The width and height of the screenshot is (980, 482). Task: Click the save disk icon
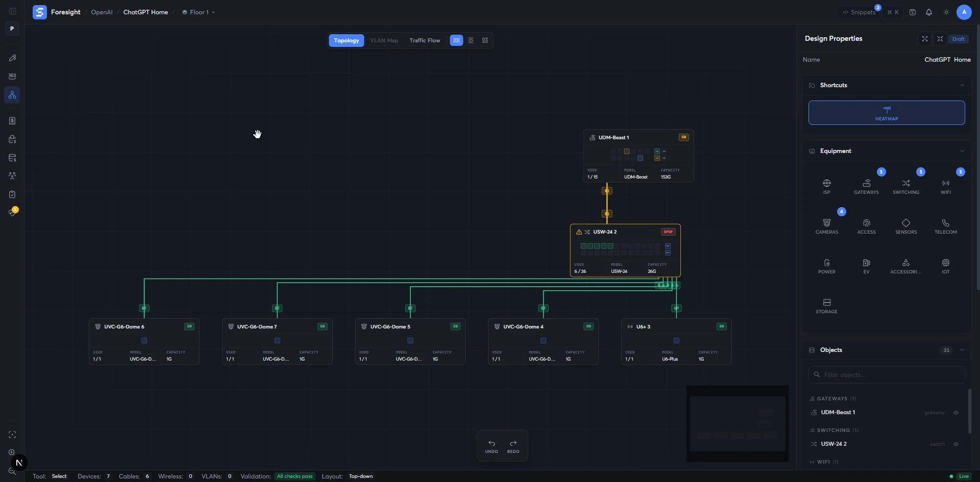tap(913, 12)
